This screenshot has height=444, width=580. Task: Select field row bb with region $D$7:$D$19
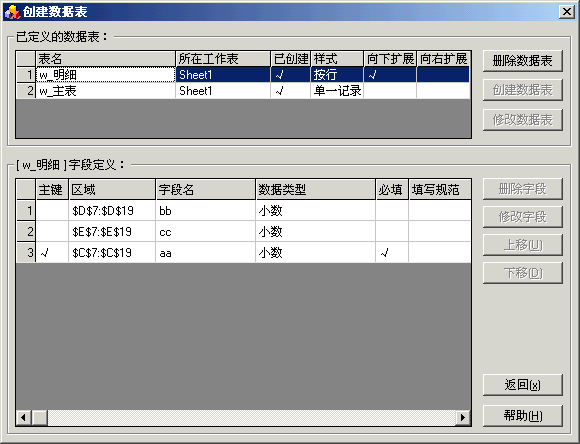[243, 211]
